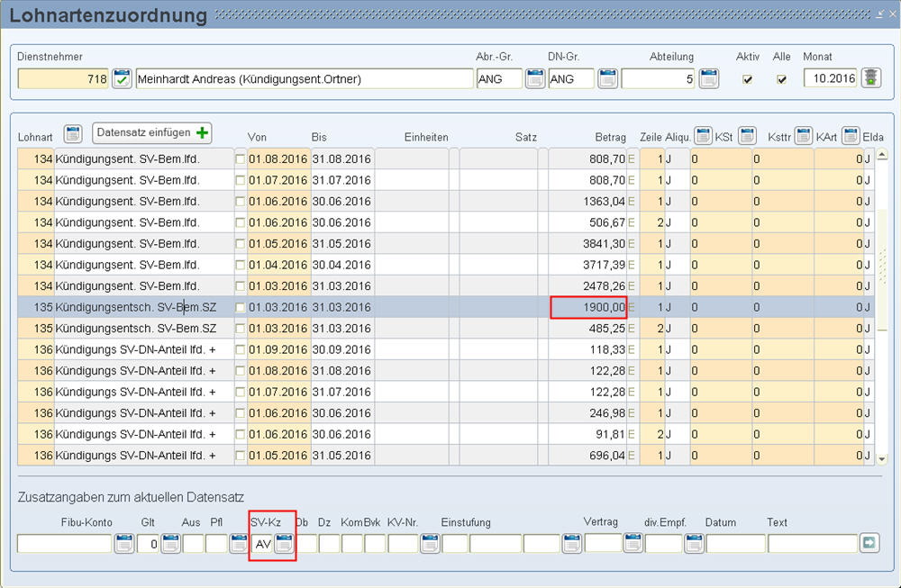The image size is (901, 588).
Task: Tick checkbox in Lohnart 134 row from 01.07.2016
Action: tap(241, 180)
